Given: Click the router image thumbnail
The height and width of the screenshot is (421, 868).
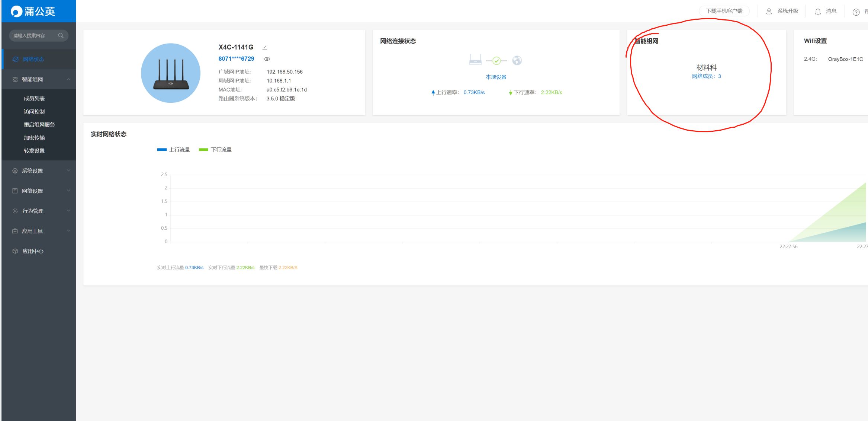Looking at the screenshot, I should click(x=171, y=73).
